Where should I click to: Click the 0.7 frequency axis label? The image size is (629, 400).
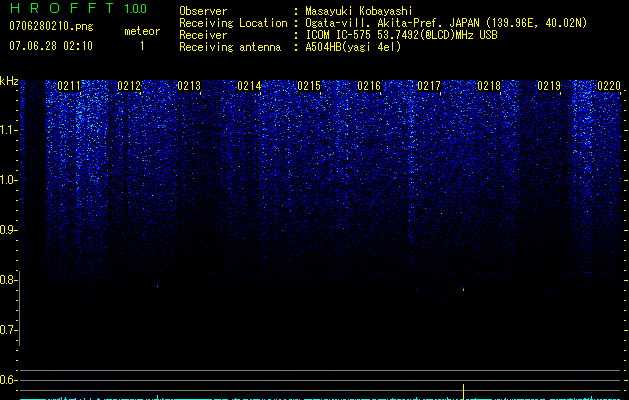point(8,330)
